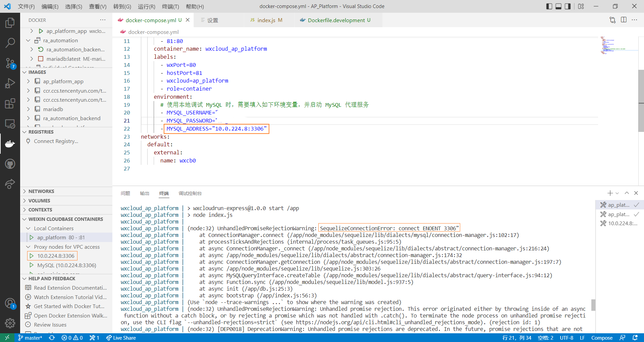Click Live Share in status bar

tap(121, 338)
